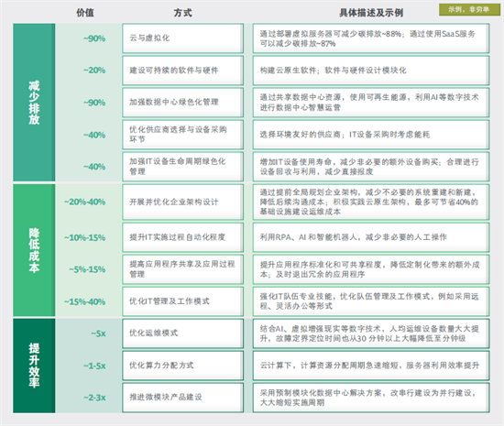Click the '推进微模块产品建设' method box
Screen dimensions: 504x426
pyautogui.click(x=182, y=398)
